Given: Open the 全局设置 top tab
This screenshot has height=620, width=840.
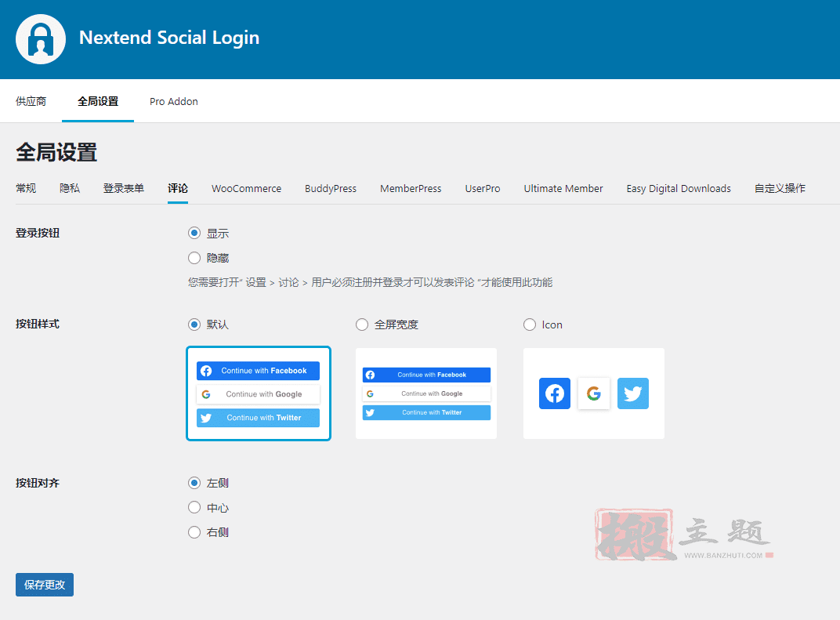Looking at the screenshot, I should point(98,101).
